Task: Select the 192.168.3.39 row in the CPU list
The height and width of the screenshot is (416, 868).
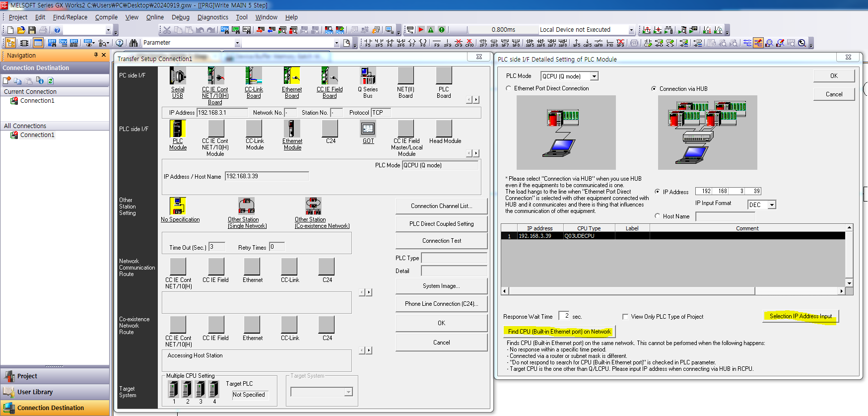Action: pos(673,236)
